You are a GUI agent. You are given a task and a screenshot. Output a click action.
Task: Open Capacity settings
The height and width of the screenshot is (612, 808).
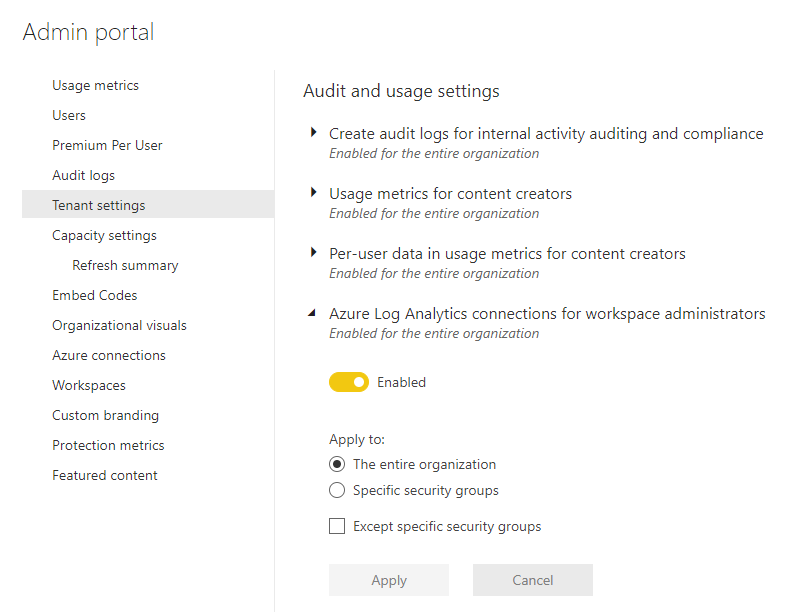point(104,235)
